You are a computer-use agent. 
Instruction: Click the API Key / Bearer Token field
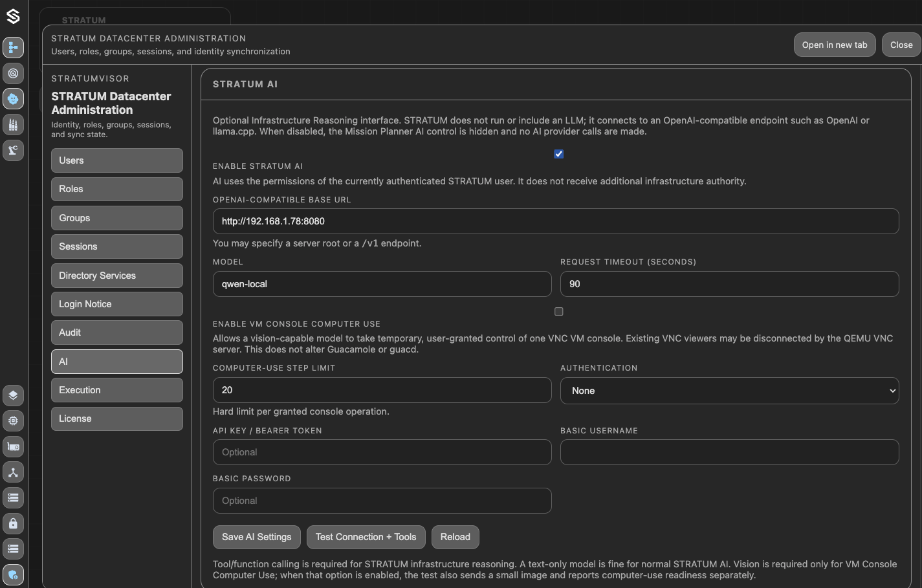point(382,452)
